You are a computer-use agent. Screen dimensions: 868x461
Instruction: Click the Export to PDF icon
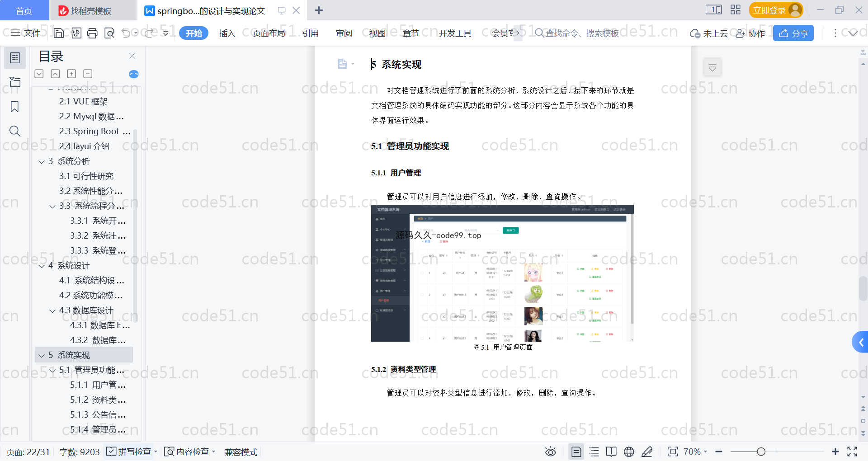[x=76, y=33]
